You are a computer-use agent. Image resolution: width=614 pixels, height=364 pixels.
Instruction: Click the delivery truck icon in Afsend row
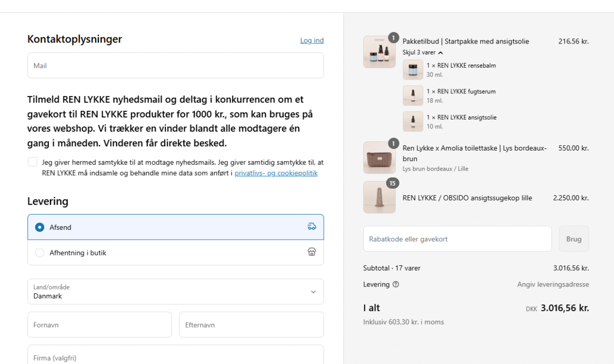(x=312, y=226)
